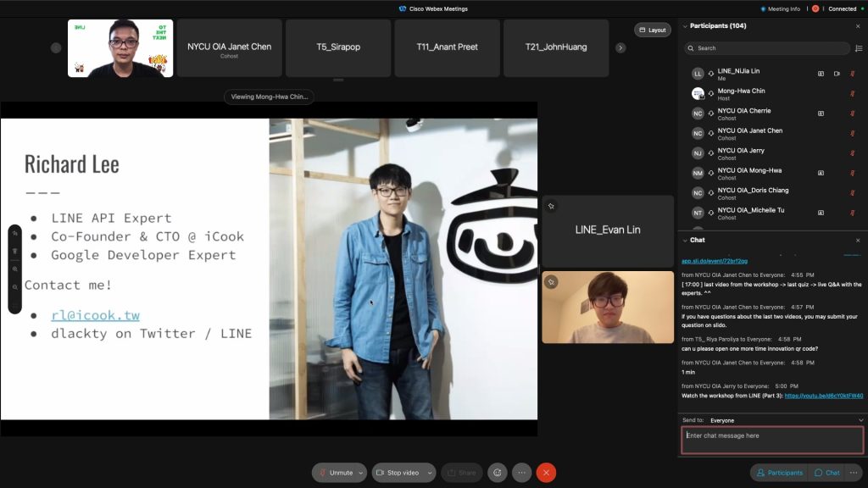Close the Chat panel
Image resolution: width=868 pixels, height=488 pixels.
[x=858, y=240]
